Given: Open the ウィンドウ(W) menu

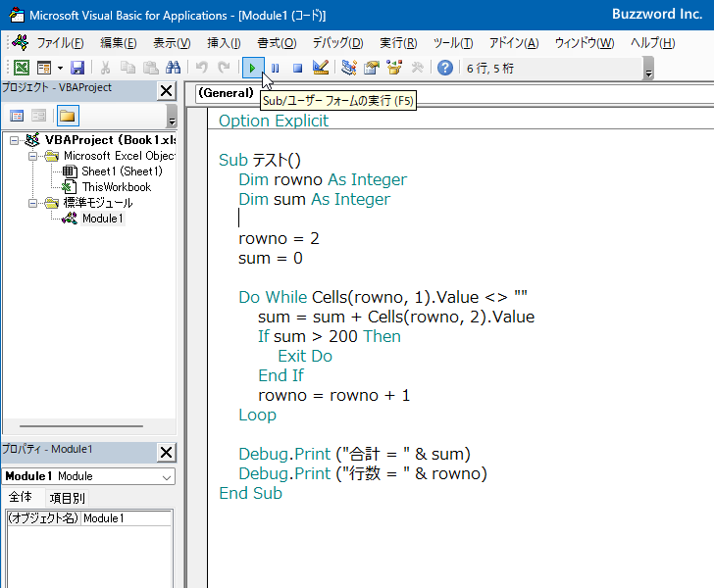Looking at the screenshot, I should [585, 43].
